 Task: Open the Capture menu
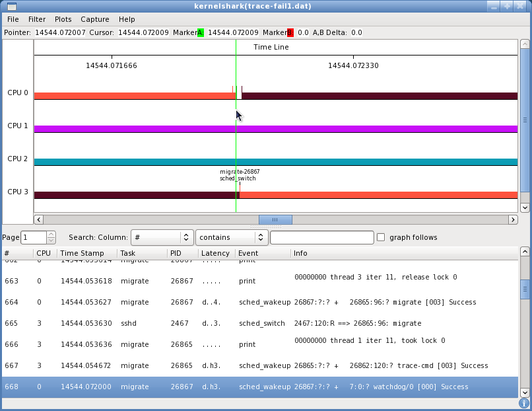pyautogui.click(x=95, y=19)
